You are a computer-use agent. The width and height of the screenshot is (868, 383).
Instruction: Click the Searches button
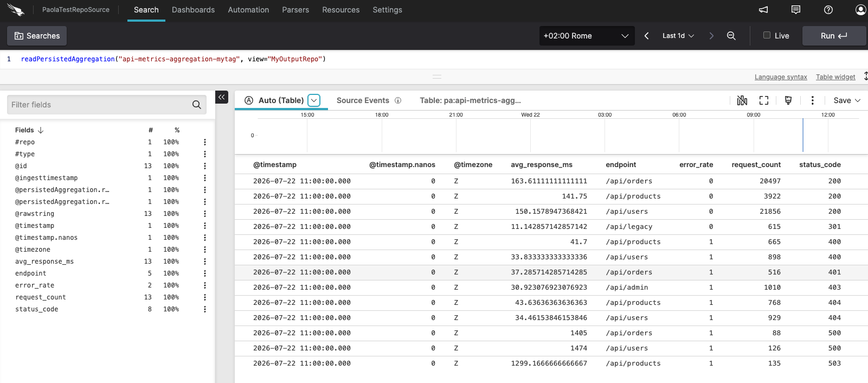click(37, 36)
